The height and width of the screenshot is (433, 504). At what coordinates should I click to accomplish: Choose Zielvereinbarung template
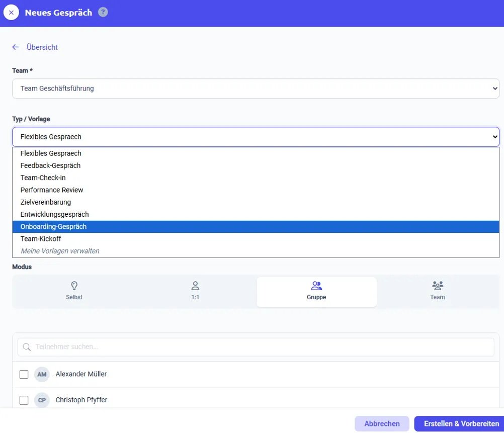pos(256,202)
